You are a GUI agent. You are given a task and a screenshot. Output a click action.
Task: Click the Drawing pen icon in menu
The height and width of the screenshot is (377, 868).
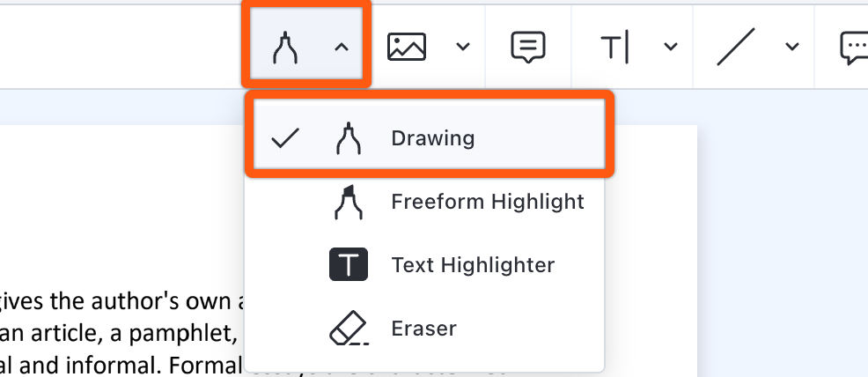click(x=349, y=137)
